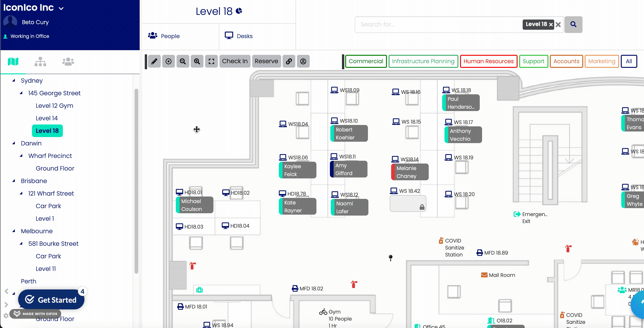Open Robert Koehler's desk card

coord(349,134)
